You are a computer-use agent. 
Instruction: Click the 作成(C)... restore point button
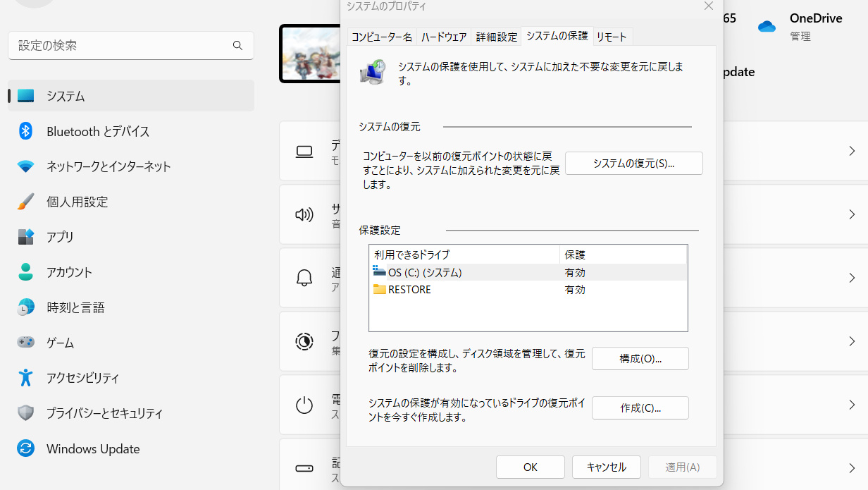(640, 408)
